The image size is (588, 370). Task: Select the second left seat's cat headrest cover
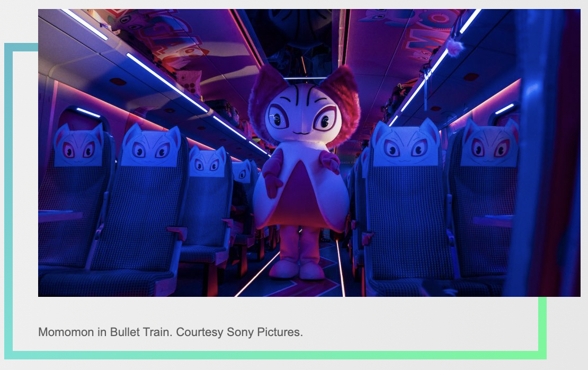(151, 145)
